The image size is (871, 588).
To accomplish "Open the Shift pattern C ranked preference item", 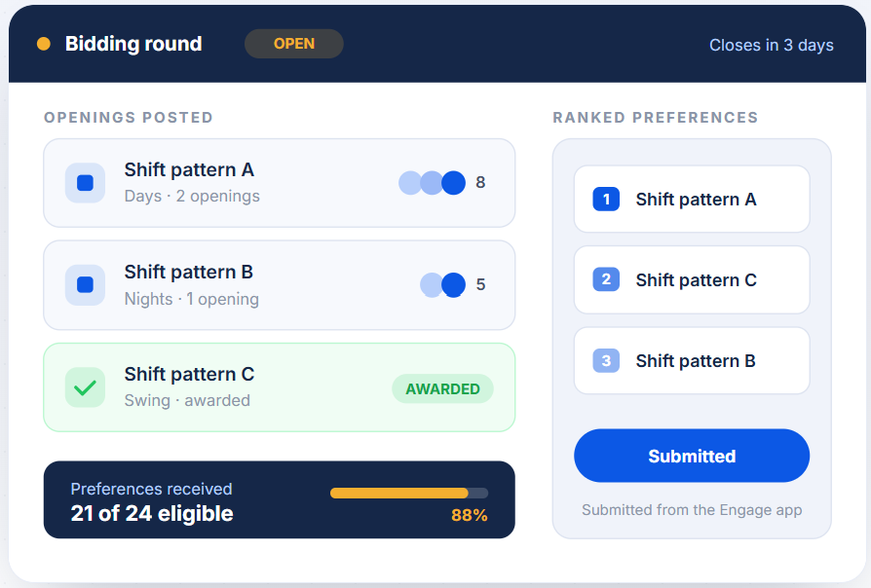I will coord(692,279).
